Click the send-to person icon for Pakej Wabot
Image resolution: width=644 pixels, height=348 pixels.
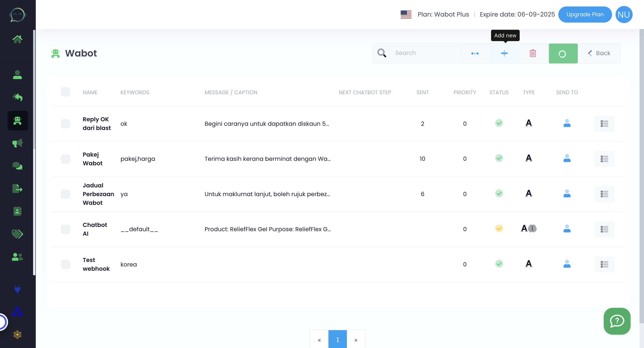pos(567,158)
